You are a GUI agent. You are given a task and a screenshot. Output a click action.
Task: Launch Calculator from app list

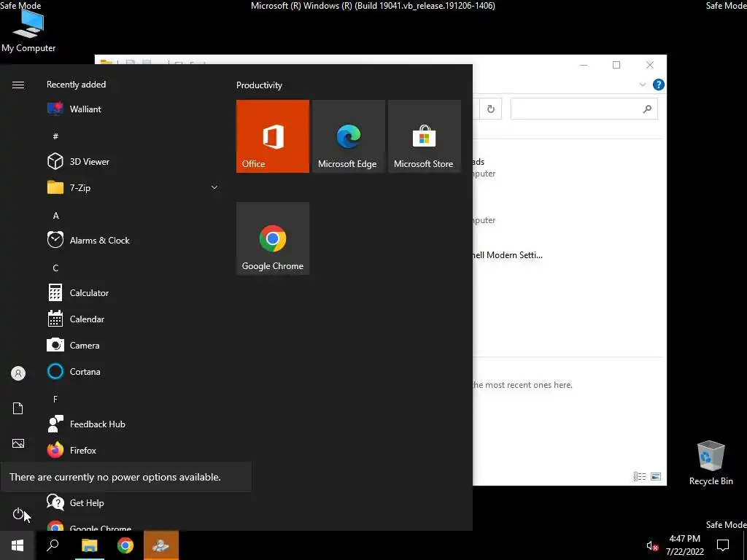pos(133,293)
